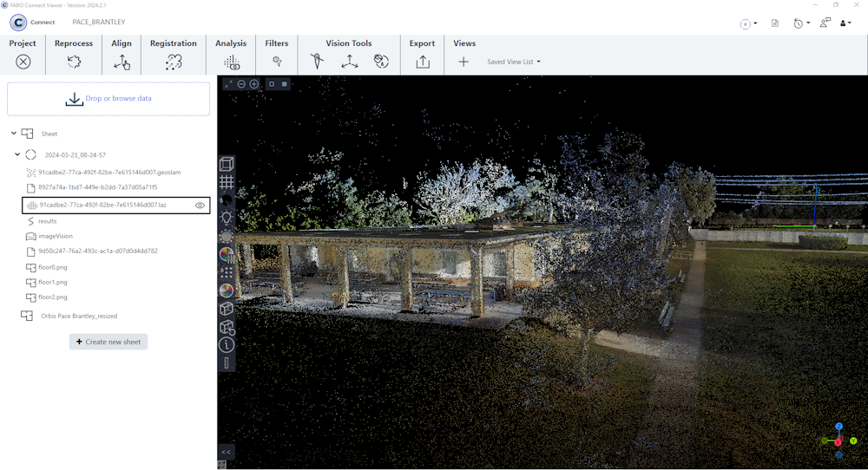Toggle the lighting bulb in viewer toolbar

[x=227, y=219]
